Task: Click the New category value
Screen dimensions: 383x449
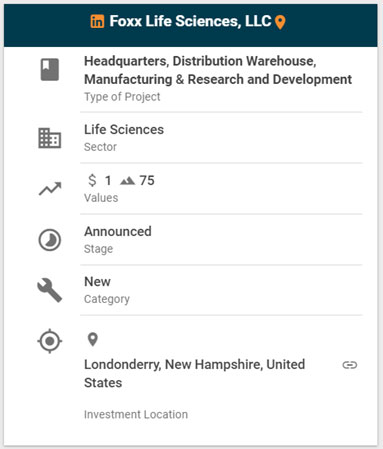Action: click(x=97, y=282)
